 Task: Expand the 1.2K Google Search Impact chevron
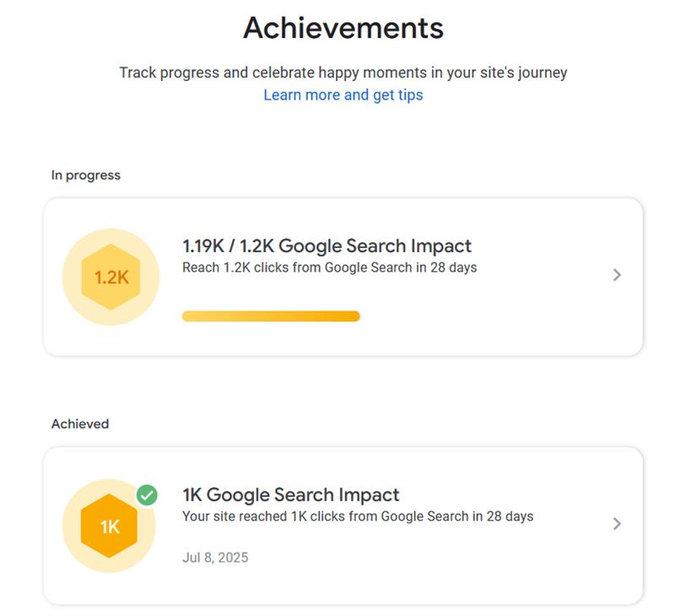point(617,275)
